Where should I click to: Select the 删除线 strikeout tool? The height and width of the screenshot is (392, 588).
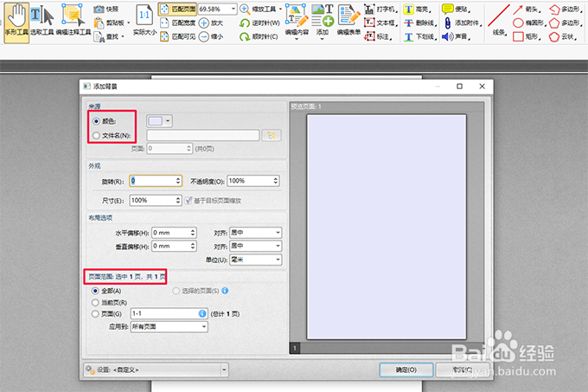(x=420, y=22)
